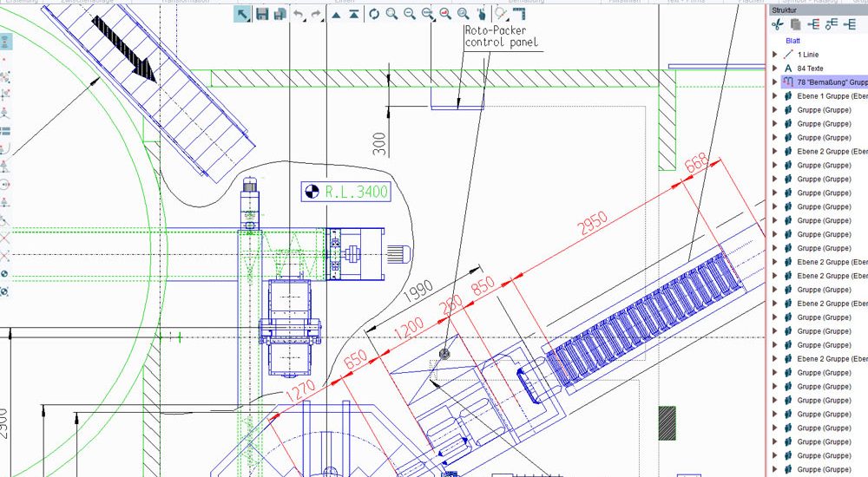Click the save floppy disk icon
This screenshot has width=868, height=477.
point(262,14)
